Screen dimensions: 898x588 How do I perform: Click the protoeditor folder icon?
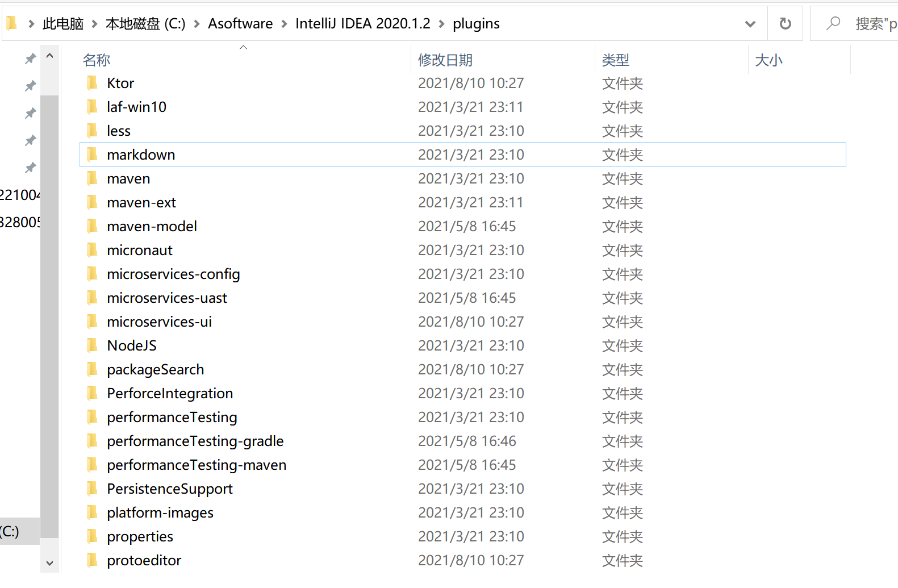coord(92,560)
